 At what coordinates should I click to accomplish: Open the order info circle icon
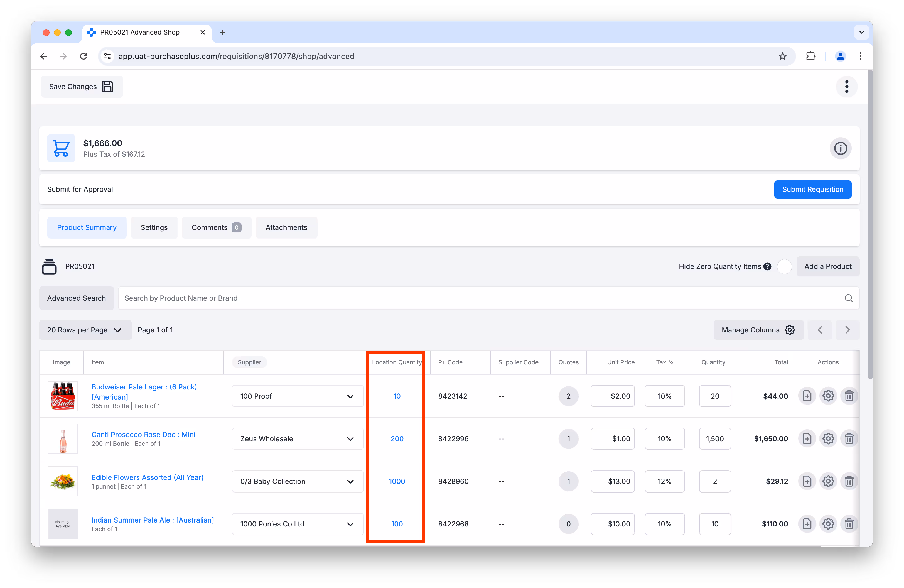pos(840,148)
